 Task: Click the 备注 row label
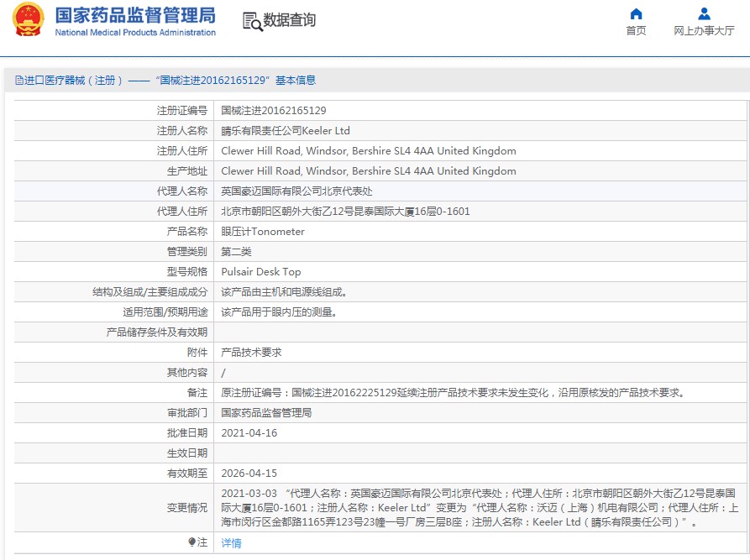point(197,393)
